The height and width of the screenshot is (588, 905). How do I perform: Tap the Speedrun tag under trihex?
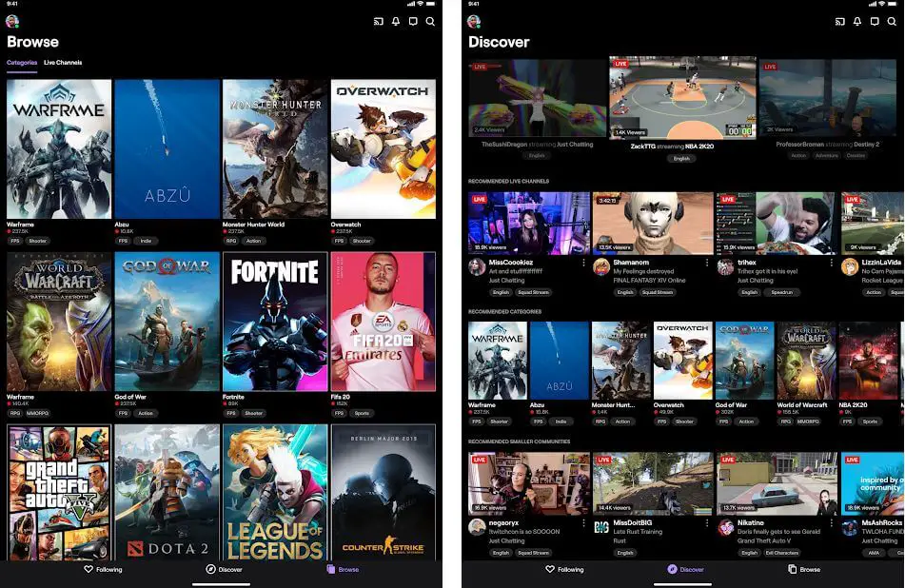(x=781, y=292)
